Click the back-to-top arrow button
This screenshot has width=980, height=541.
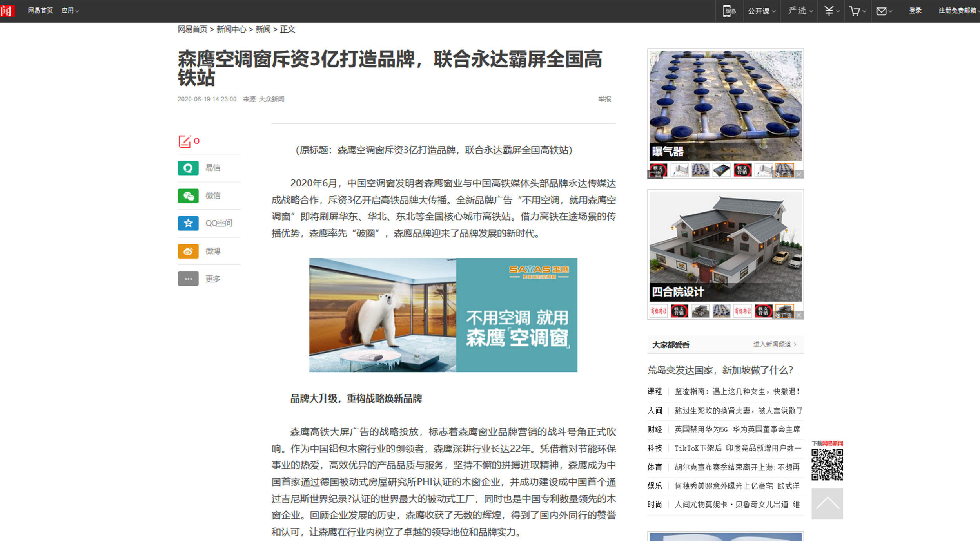coord(827,504)
